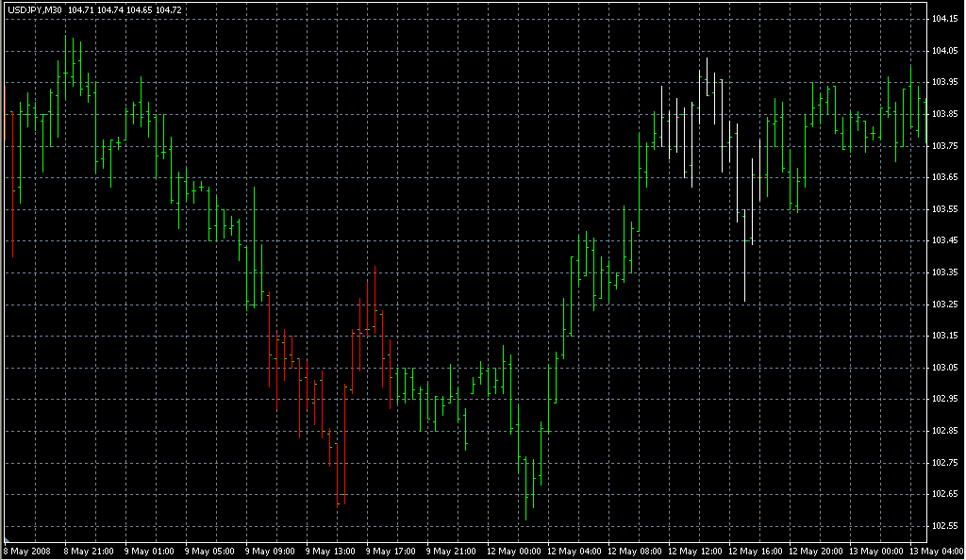Image resolution: width=966 pixels, height=560 pixels.
Task: Click the 103.05 price scale label
Action: coord(944,368)
